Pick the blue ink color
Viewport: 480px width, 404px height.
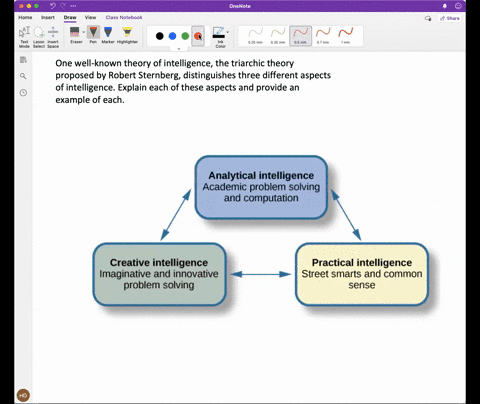coord(172,36)
